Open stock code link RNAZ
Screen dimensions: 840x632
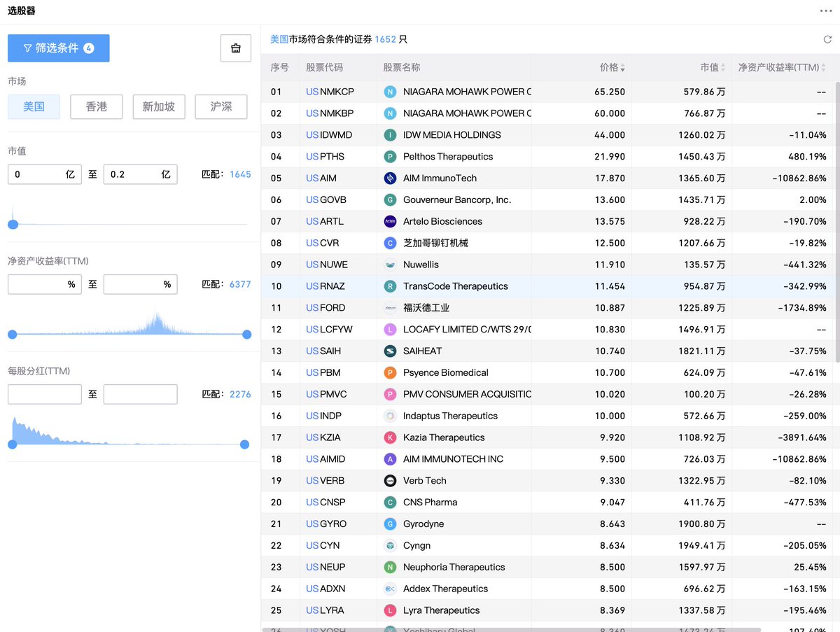[x=325, y=287]
